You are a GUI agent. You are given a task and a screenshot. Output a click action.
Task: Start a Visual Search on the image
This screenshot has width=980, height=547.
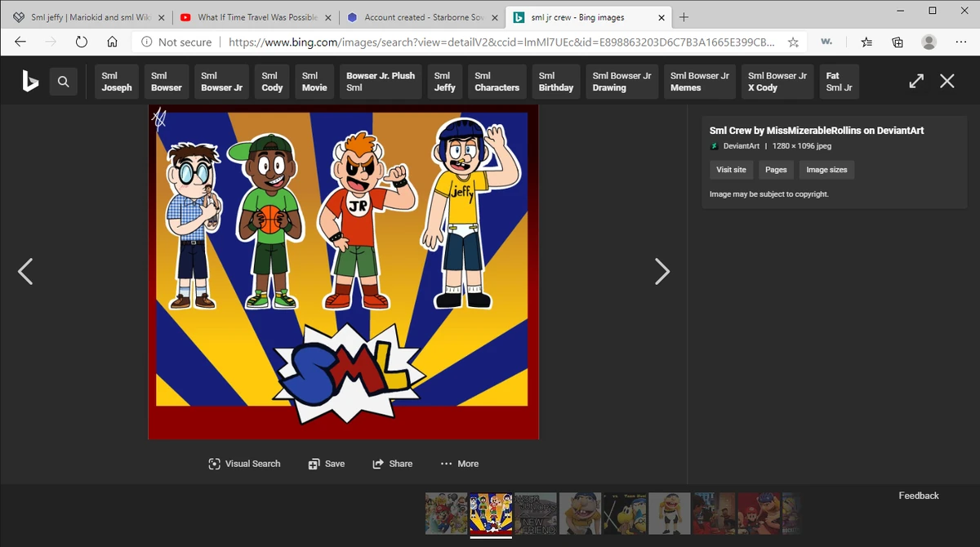click(x=243, y=463)
